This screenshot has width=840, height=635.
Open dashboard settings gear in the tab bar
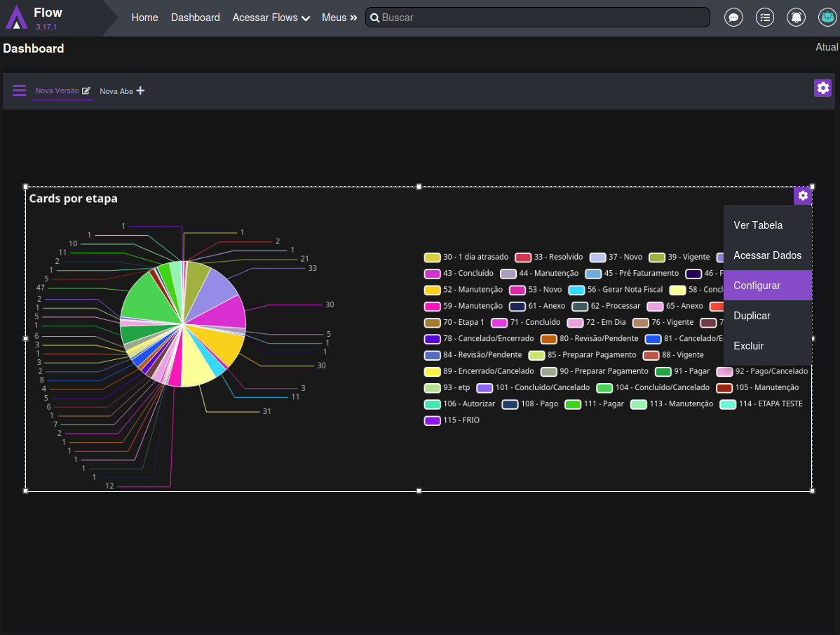point(822,88)
